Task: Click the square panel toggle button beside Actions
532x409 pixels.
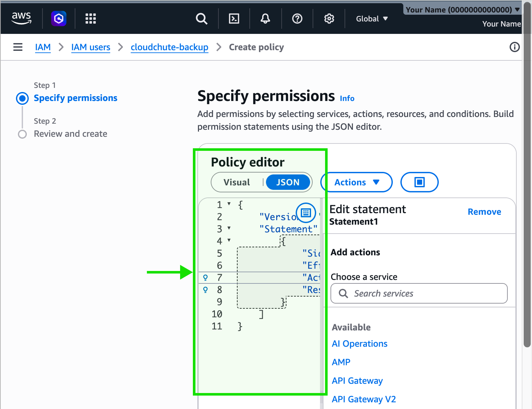Action: 419,182
